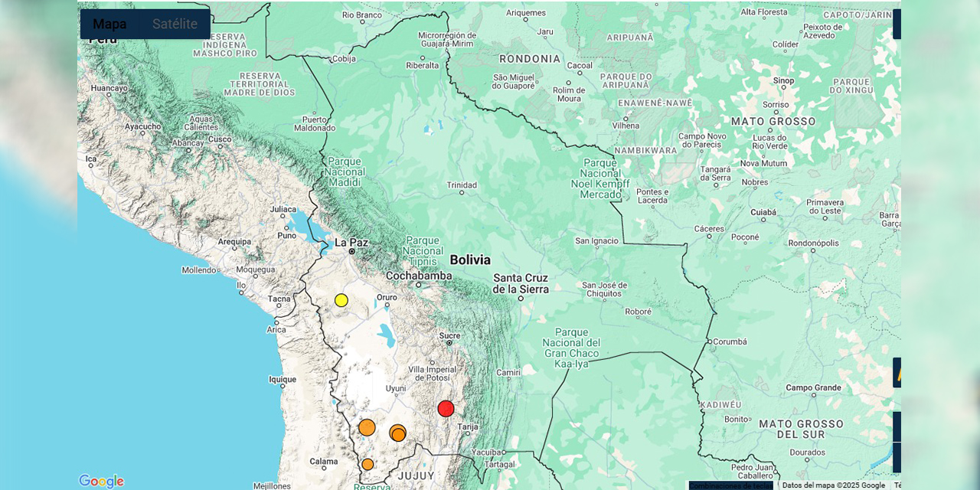Click the Moquegua city label
The height and width of the screenshot is (490, 980).
(256, 269)
